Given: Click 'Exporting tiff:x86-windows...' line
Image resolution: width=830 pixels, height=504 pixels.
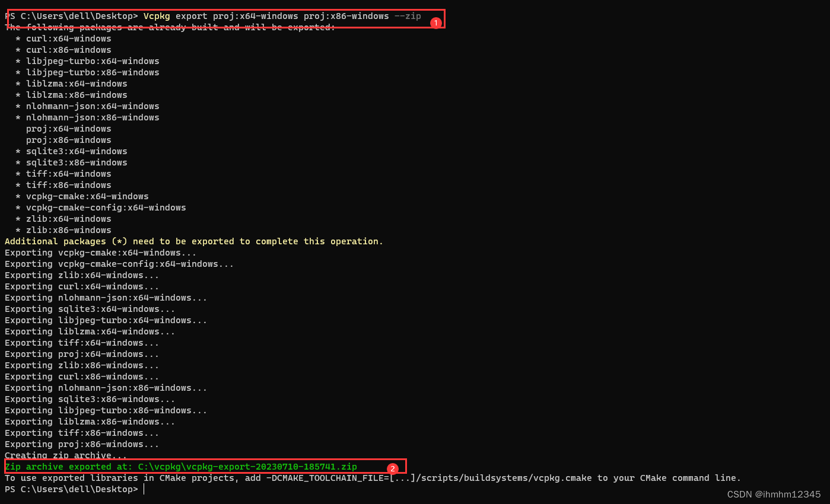Looking at the screenshot, I should click(x=82, y=433).
